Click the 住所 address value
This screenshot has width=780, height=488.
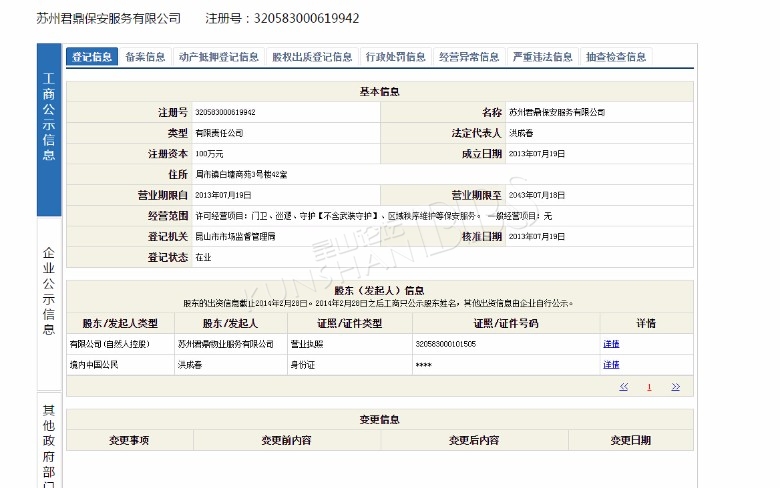241,175
